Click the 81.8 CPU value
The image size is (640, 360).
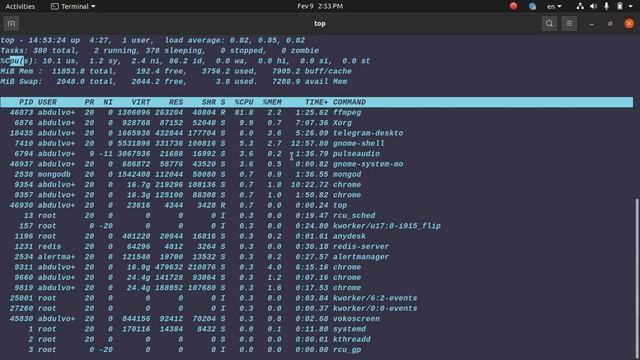pyautogui.click(x=244, y=113)
